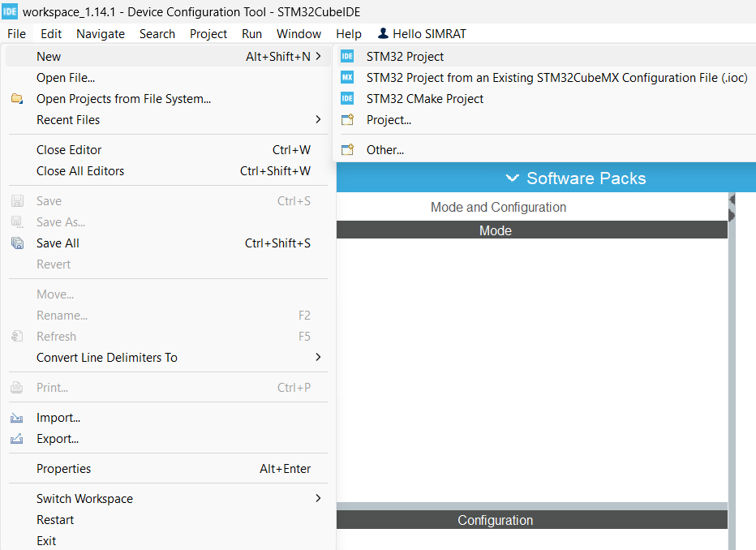Click the New submenu arrow beside Alt+Shift+N

click(318, 57)
